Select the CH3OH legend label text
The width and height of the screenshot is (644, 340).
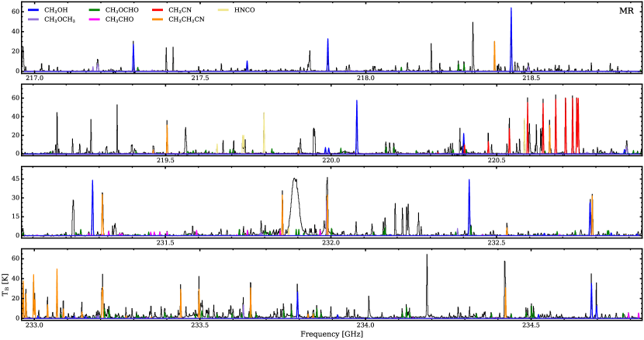coord(56,10)
